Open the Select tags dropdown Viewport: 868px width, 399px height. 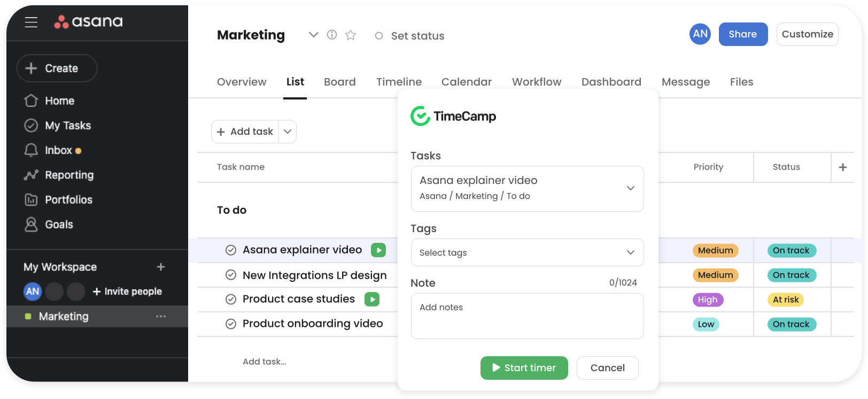(x=528, y=252)
